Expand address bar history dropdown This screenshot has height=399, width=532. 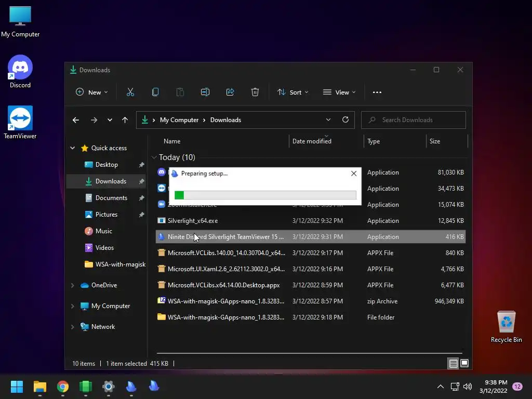point(328,120)
